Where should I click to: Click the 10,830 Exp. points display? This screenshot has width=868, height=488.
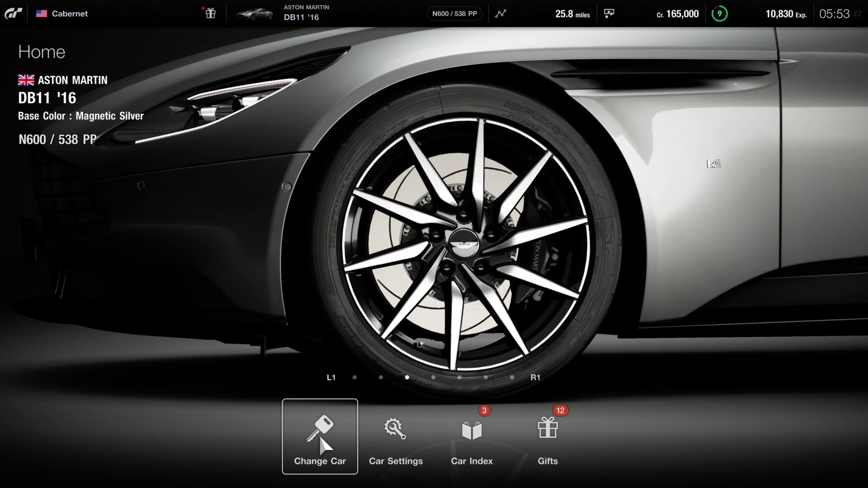tap(786, 14)
